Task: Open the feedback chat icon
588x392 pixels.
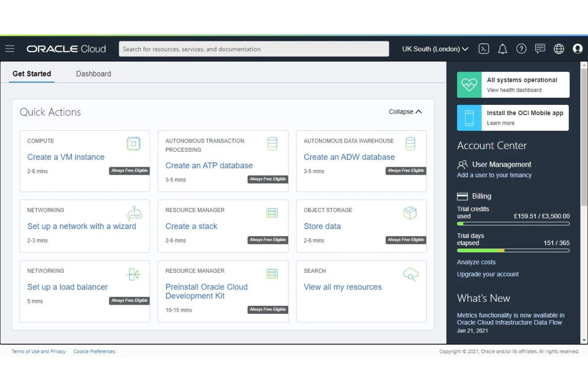Action: [540, 48]
